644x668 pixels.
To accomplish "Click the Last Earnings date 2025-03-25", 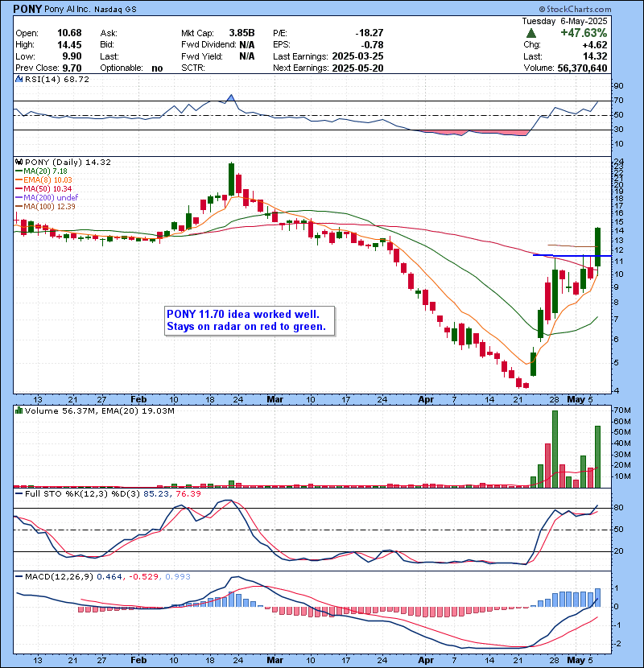I will (357, 56).
